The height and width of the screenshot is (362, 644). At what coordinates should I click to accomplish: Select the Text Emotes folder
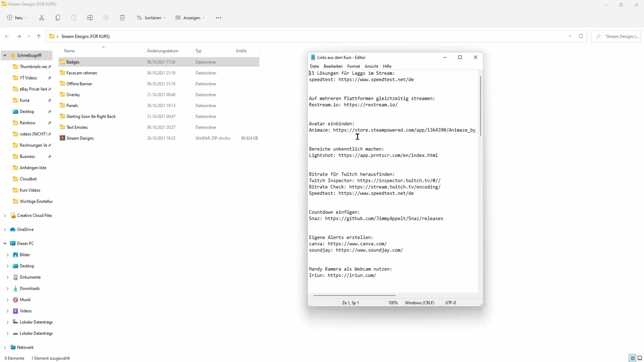(159, 127)
